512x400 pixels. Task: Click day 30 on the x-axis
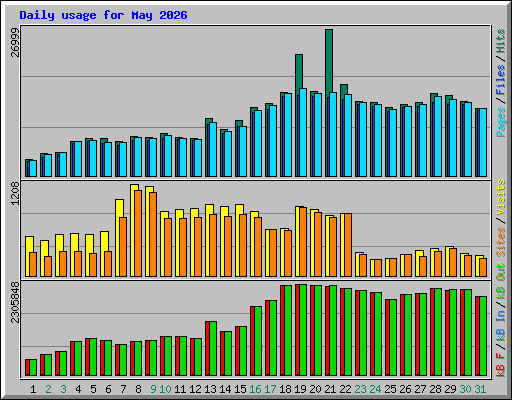click(465, 389)
